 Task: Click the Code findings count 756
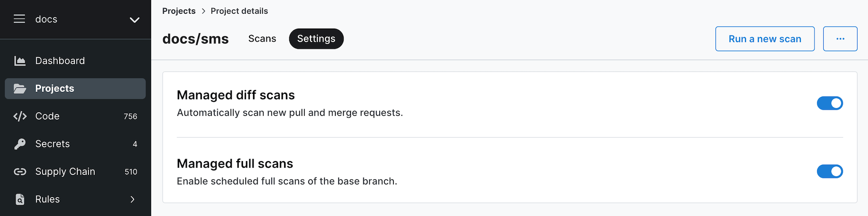pos(130,117)
